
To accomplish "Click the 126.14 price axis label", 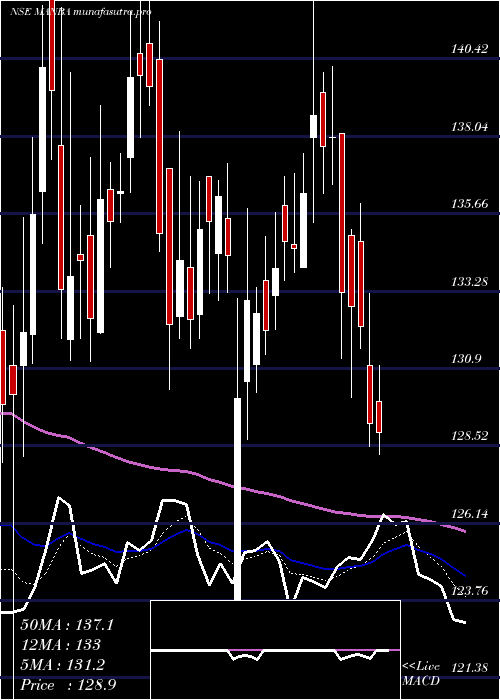I will [x=469, y=514].
